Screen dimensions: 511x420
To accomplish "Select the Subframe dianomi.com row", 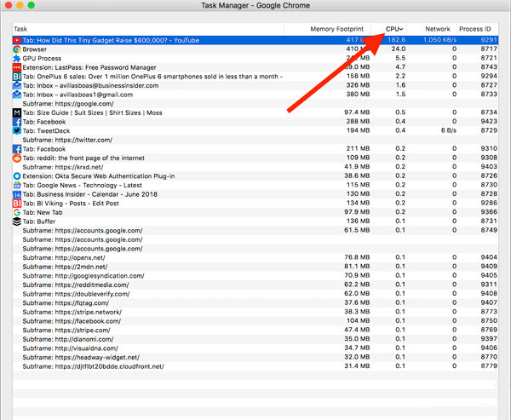I will (x=255, y=339).
